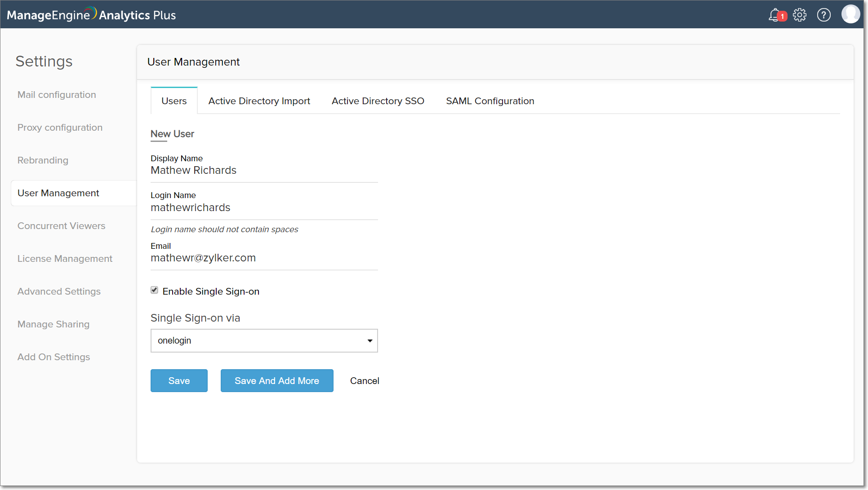Click the user profile avatar icon
The width and height of the screenshot is (868, 490).
[849, 15]
